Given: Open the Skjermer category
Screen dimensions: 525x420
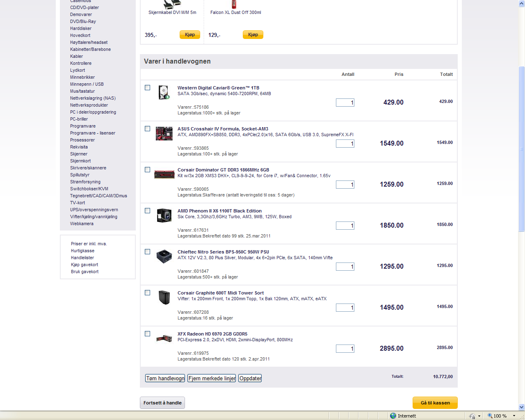Looking at the screenshot, I should click(79, 154).
